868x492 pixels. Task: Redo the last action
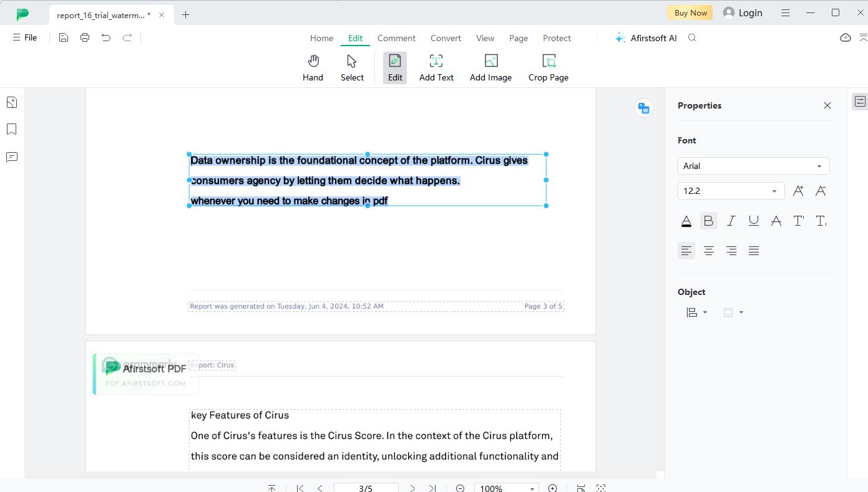(127, 37)
